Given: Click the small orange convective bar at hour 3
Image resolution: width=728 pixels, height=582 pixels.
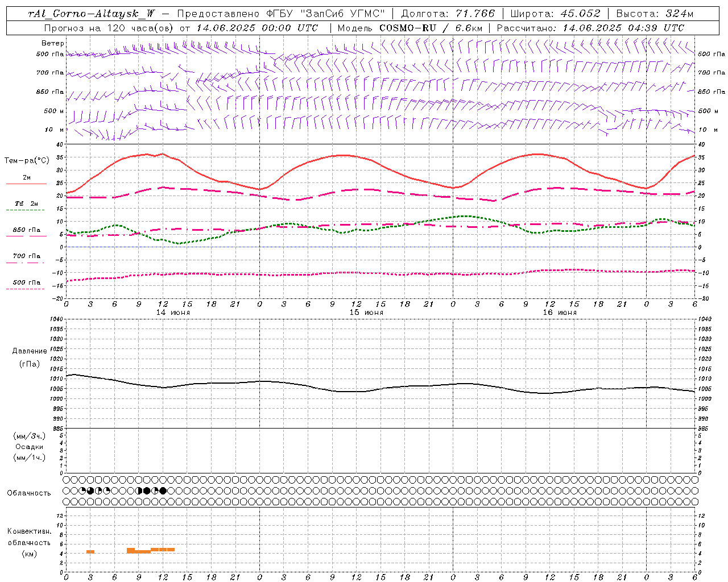Looking at the screenshot, I should coord(90,552).
